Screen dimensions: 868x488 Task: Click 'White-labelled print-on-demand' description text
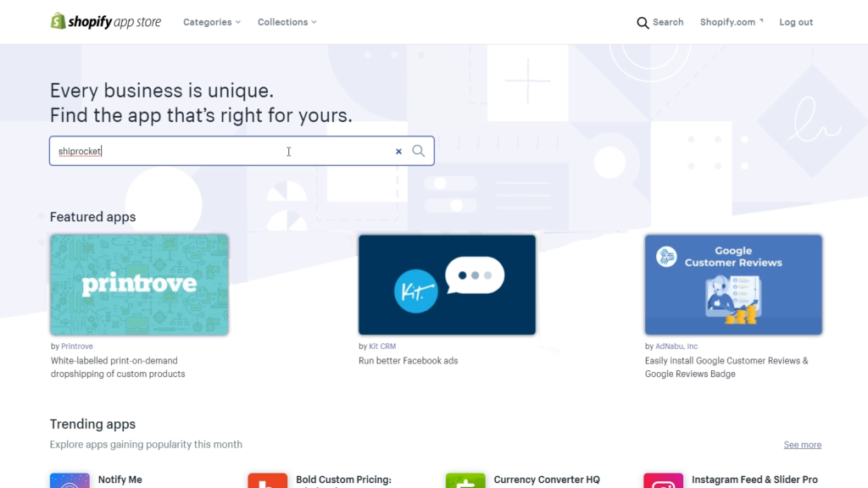(118, 368)
